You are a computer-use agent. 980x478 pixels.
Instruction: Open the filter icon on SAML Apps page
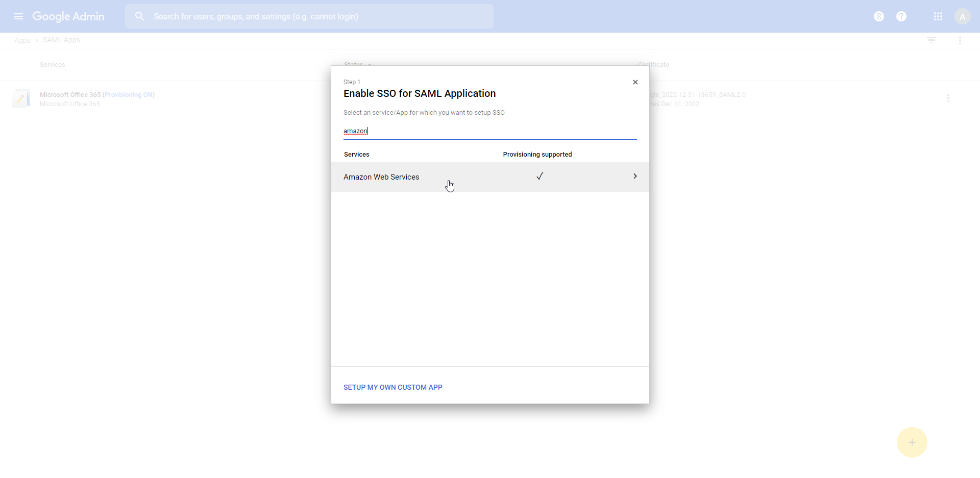tap(932, 40)
